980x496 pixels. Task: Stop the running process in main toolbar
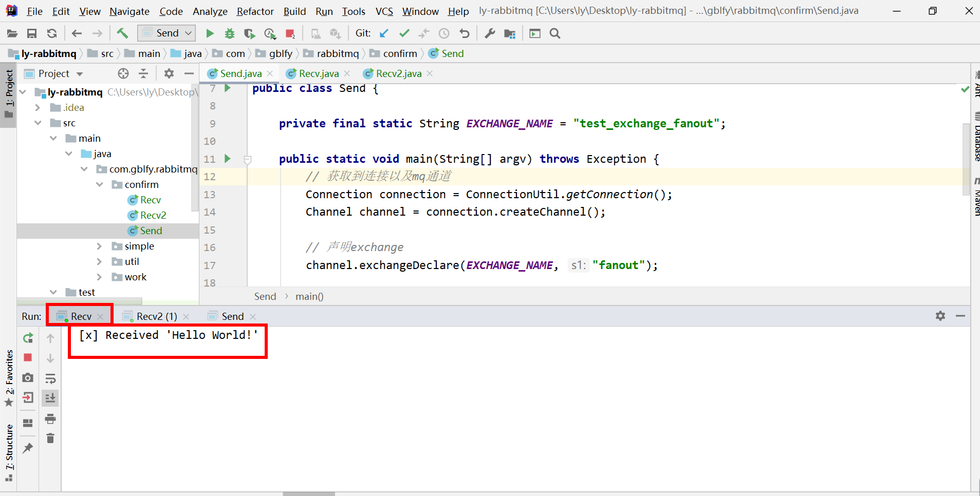point(290,33)
